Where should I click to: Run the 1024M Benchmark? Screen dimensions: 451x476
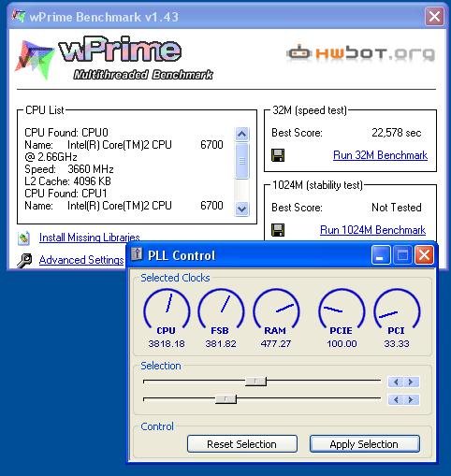point(372,230)
